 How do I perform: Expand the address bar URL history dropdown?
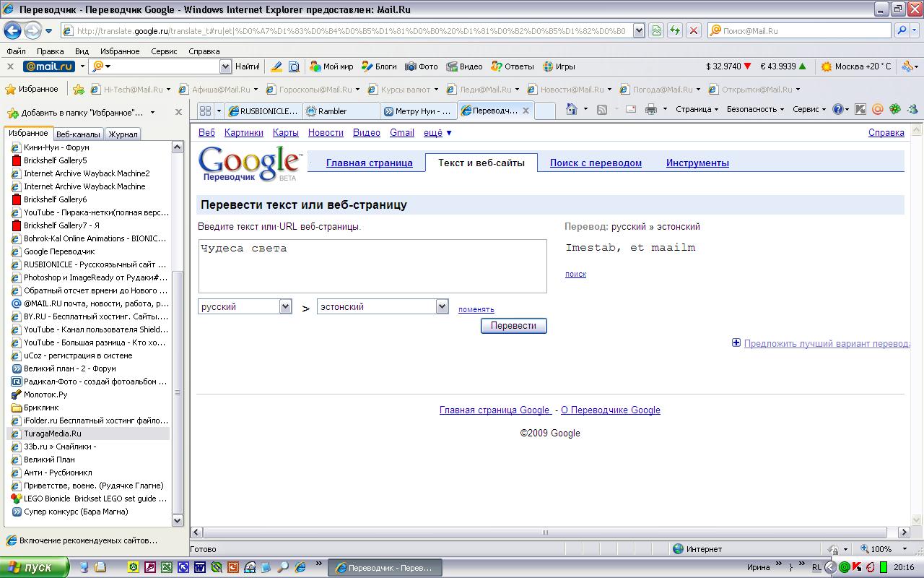(639, 30)
